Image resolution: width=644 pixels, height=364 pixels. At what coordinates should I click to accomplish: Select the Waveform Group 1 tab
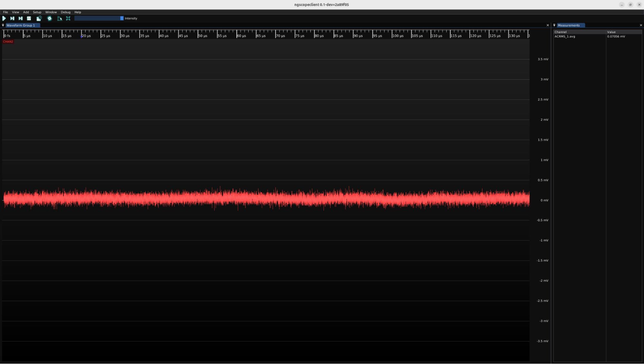21,25
